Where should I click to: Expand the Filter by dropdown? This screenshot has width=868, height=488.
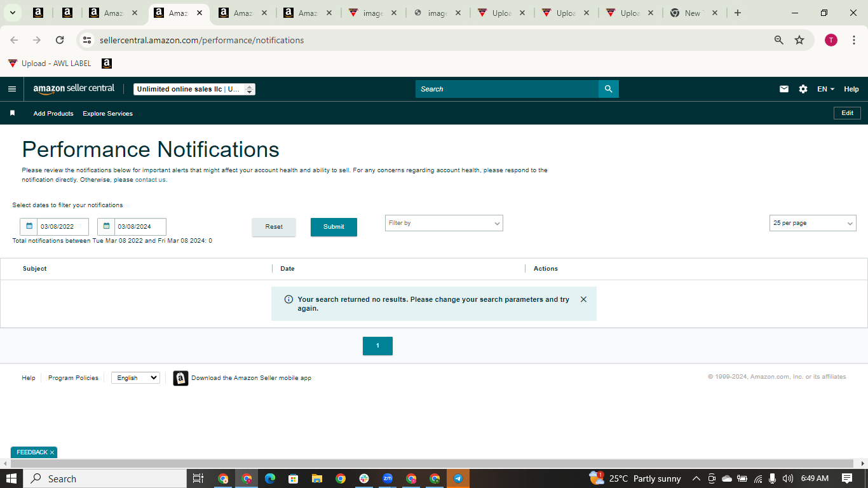(444, 223)
